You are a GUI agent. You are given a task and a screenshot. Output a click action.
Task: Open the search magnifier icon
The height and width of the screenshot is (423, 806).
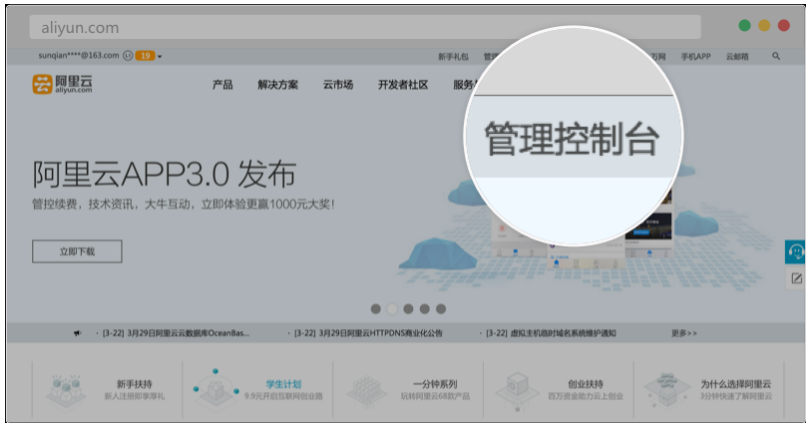[776, 57]
